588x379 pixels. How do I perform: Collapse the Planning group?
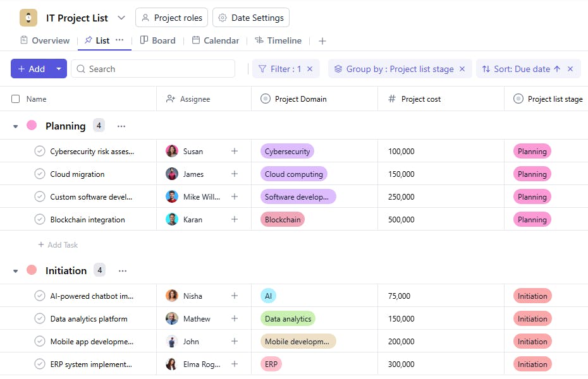16,126
